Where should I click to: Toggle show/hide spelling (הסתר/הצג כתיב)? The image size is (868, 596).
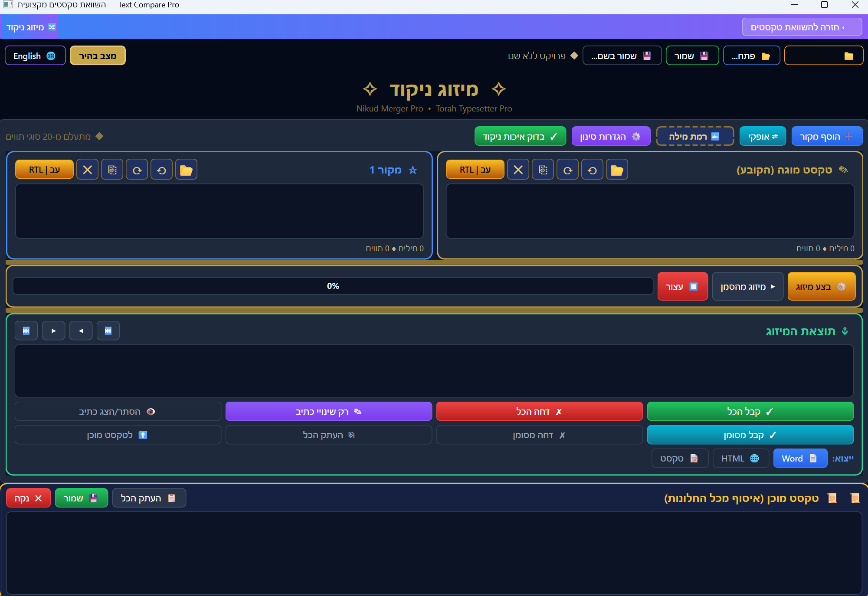[118, 412]
